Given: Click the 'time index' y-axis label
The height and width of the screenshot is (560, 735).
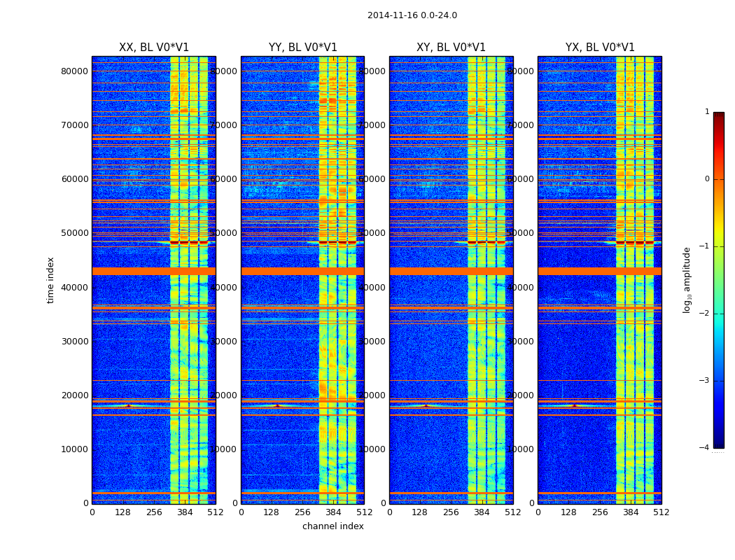Looking at the screenshot, I should coord(50,279).
